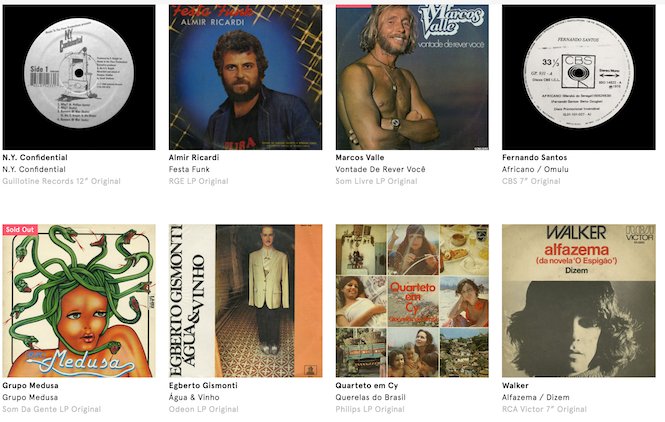Open the Fernando Santos CBS record image
This screenshot has height=422, width=665.
click(579, 77)
